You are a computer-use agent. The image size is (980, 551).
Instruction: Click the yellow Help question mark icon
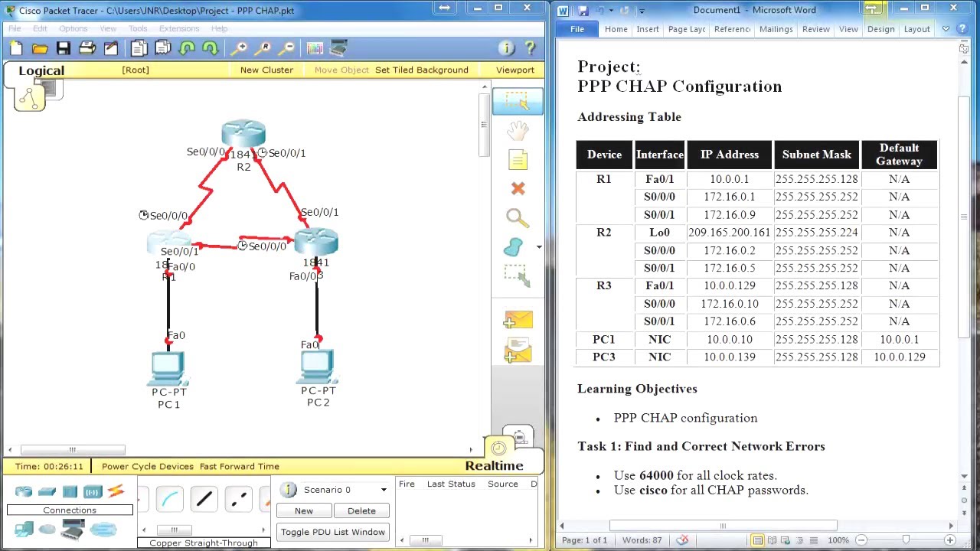pyautogui.click(x=530, y=48)
